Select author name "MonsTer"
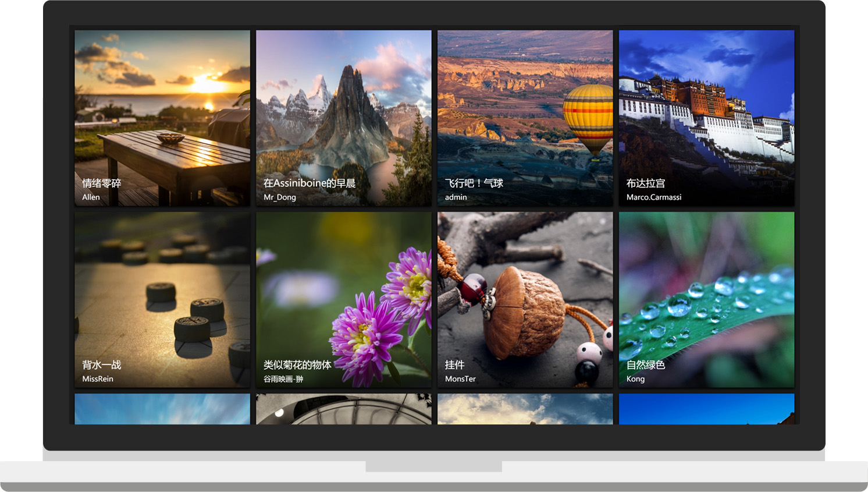Screen dimensions: 868x492 (x=460, y=379)
